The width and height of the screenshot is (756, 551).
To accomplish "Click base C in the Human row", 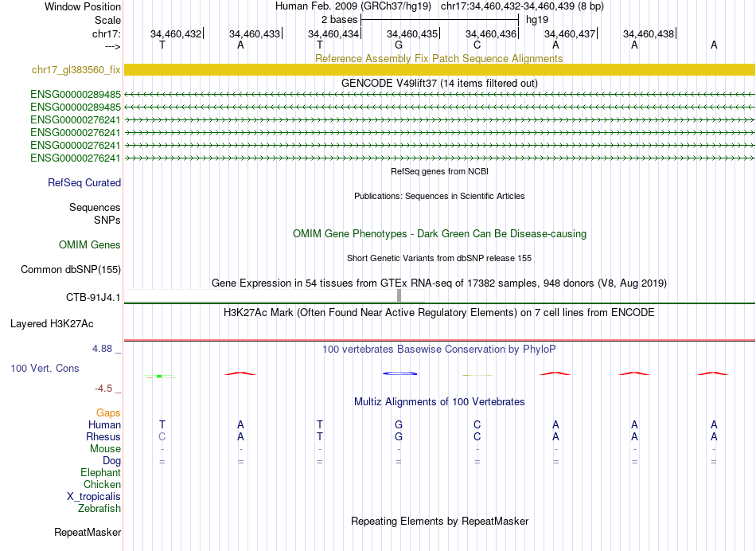I will (x=477, y=424).
